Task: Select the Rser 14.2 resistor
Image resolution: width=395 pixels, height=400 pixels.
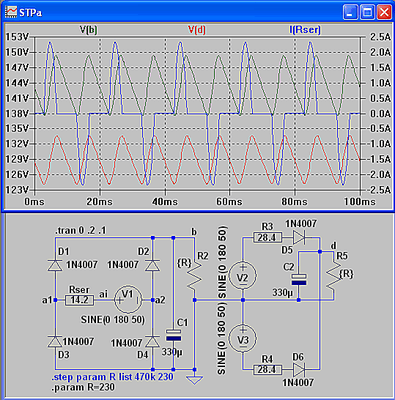Action: click(x=79, y=300)
